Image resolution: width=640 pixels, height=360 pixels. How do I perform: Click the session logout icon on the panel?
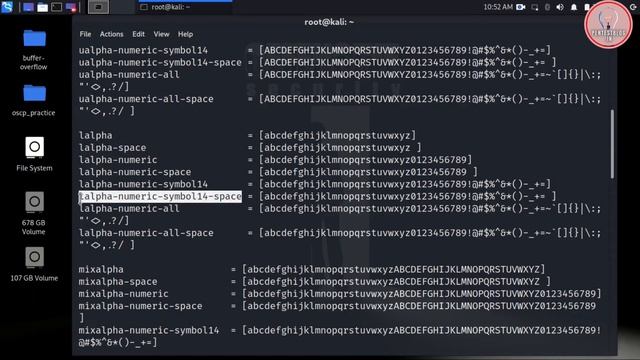(633, 7)
